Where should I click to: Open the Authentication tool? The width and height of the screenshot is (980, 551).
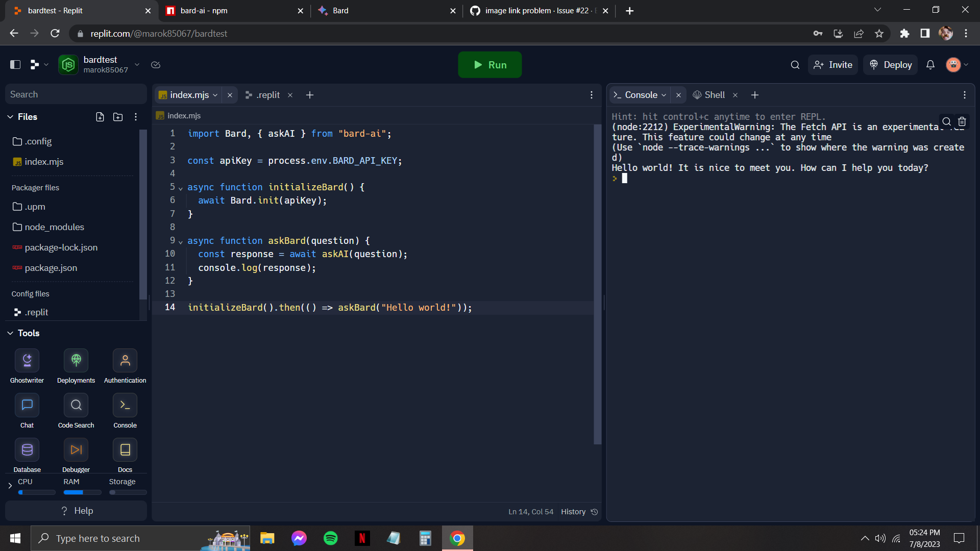click(125, 360)
